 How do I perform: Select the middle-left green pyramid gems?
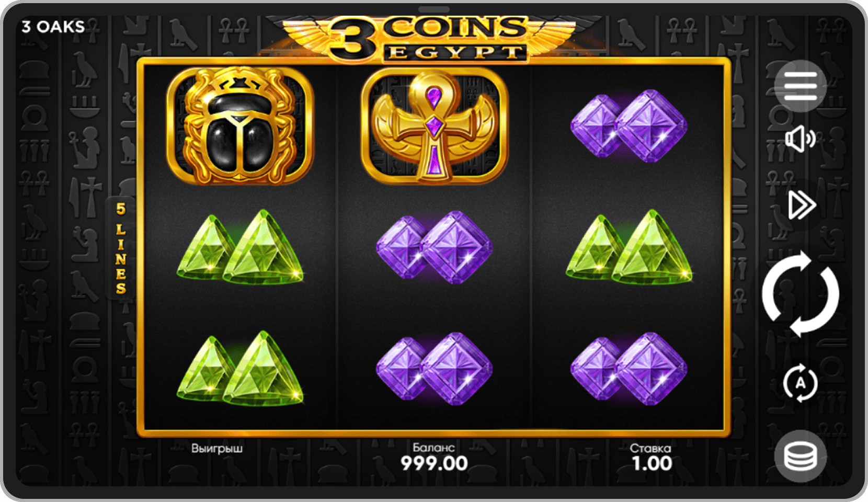(240, 247)
